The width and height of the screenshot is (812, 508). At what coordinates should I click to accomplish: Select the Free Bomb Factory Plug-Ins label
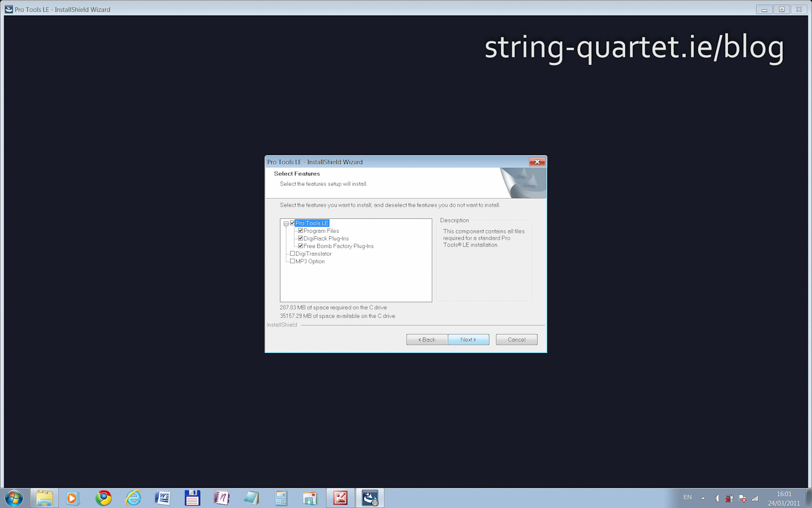click(338, 246)
